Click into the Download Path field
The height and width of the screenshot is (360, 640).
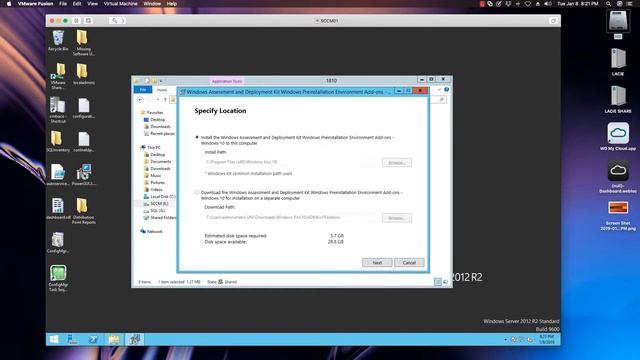(x=291, y=217)
